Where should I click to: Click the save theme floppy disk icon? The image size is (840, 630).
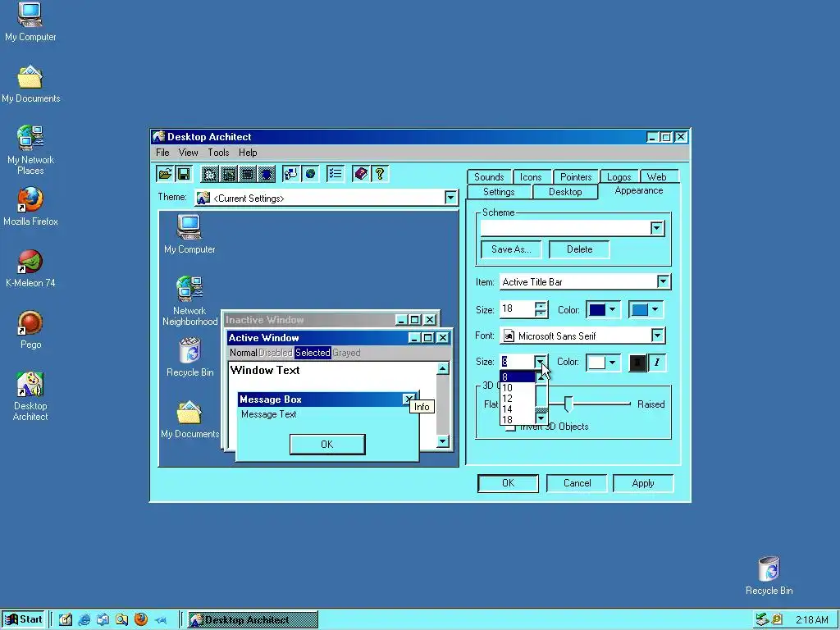pos(183,174)
